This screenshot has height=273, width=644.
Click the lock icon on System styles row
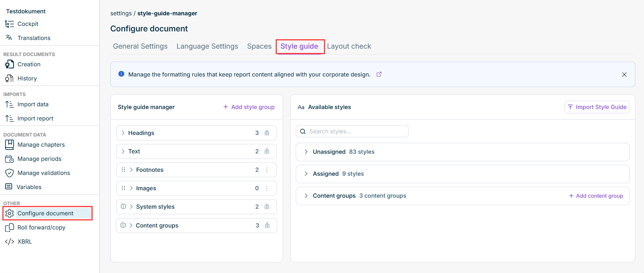(267, 207)
